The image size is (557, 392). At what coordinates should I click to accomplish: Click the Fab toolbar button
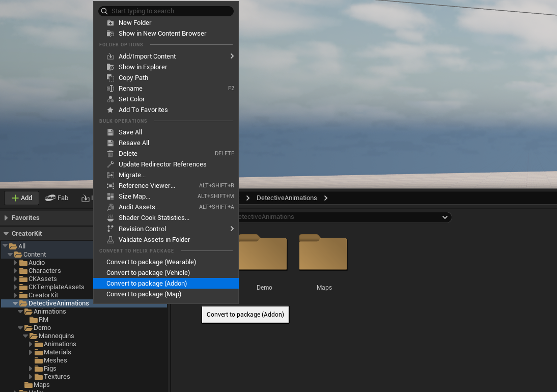[57, 198]
